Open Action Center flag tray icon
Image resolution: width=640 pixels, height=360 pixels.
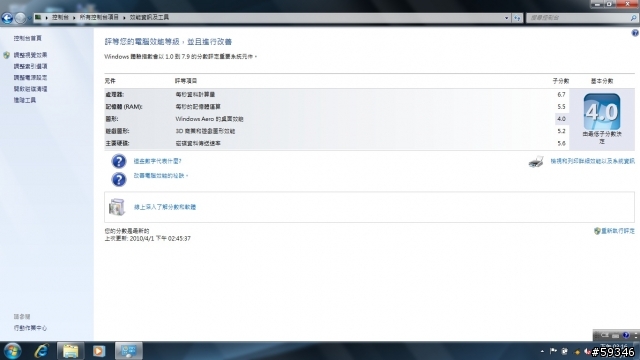click(553, 351)
